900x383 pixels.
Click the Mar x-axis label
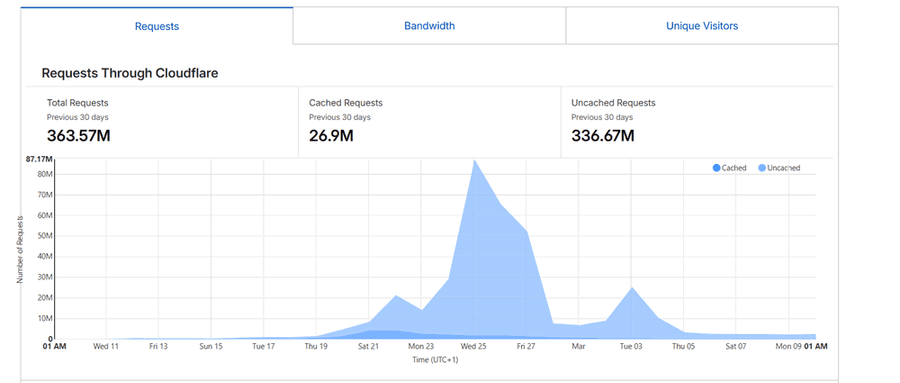[x=578, y=347]
